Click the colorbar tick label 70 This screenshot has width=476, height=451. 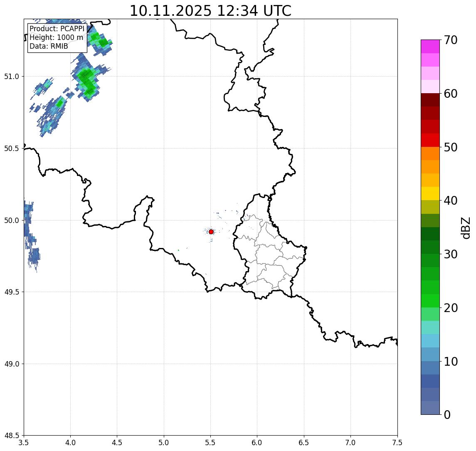451,40
